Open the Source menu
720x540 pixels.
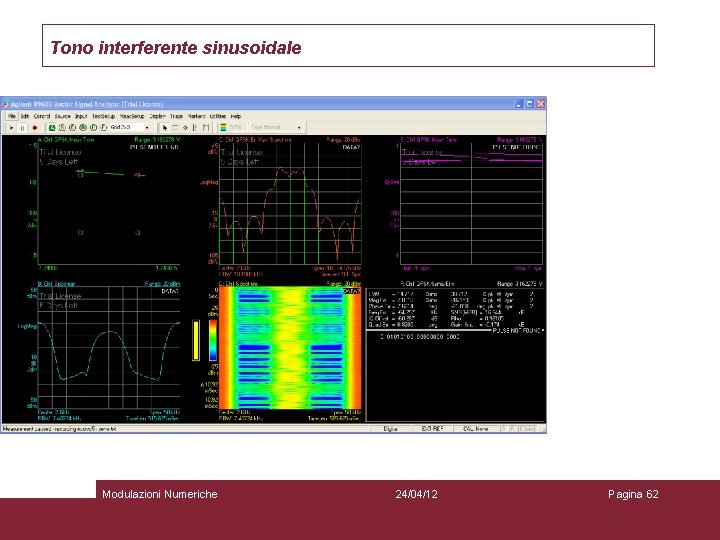click(x=62, y=116)
